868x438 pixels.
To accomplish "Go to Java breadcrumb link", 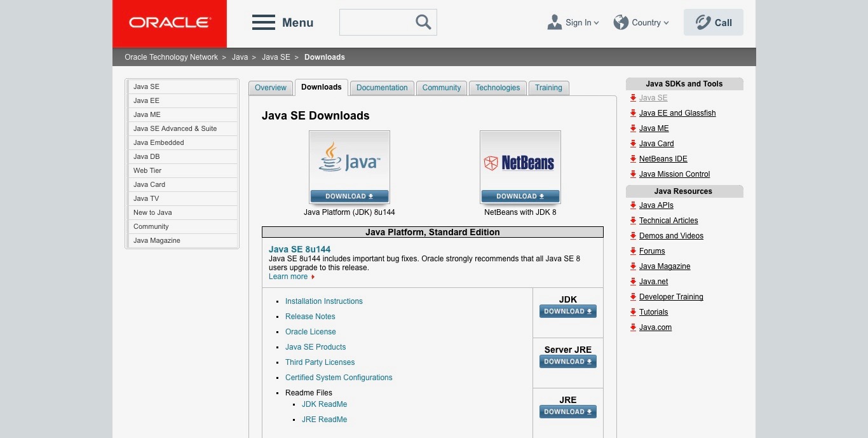I will click(240, 57).
